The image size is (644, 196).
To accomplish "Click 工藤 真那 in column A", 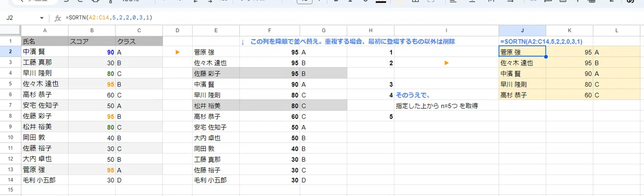I will pyautogui.click(x=45, y=63).
